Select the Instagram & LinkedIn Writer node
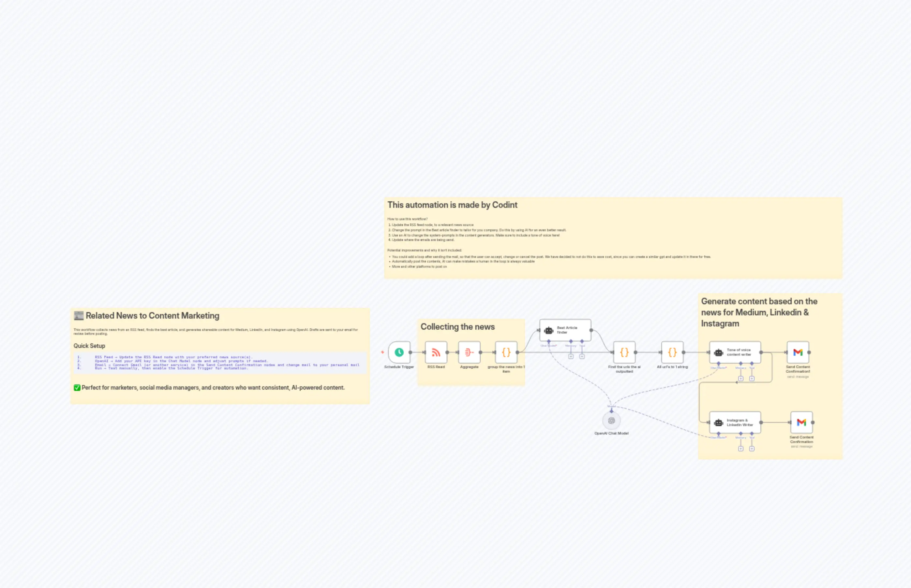 [x=735, y=422]
